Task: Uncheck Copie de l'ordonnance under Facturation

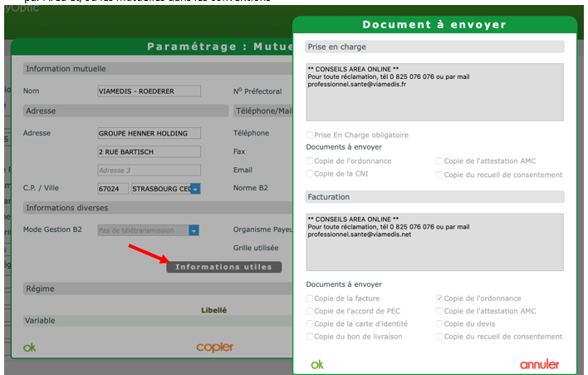Action: [440, 298]
